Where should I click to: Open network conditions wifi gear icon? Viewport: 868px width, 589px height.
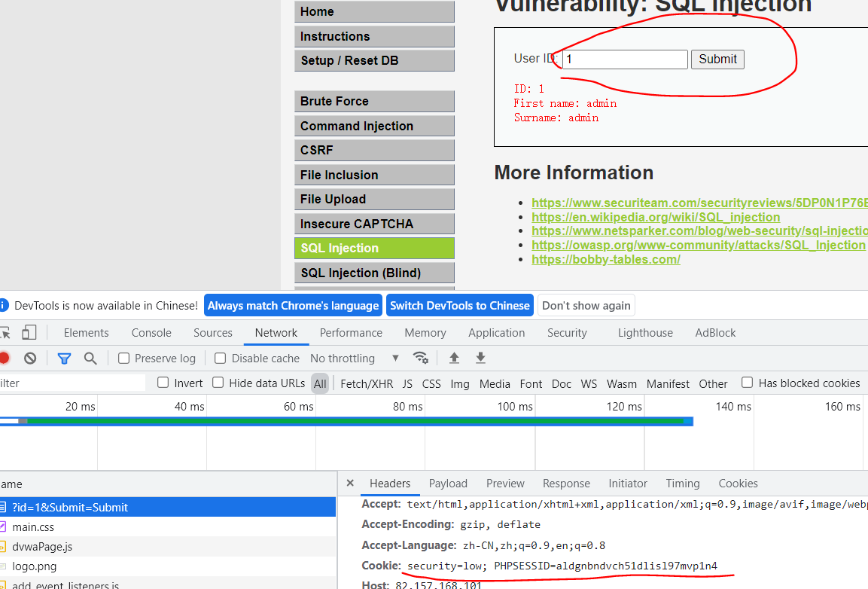[421, 358]
